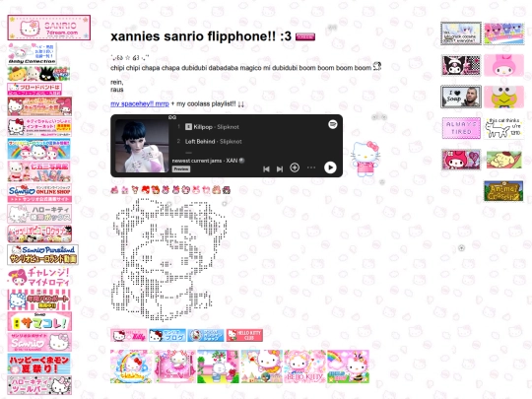Select track Killpop by Slipknot
532x399 pixels.
(x=212, y=127)
